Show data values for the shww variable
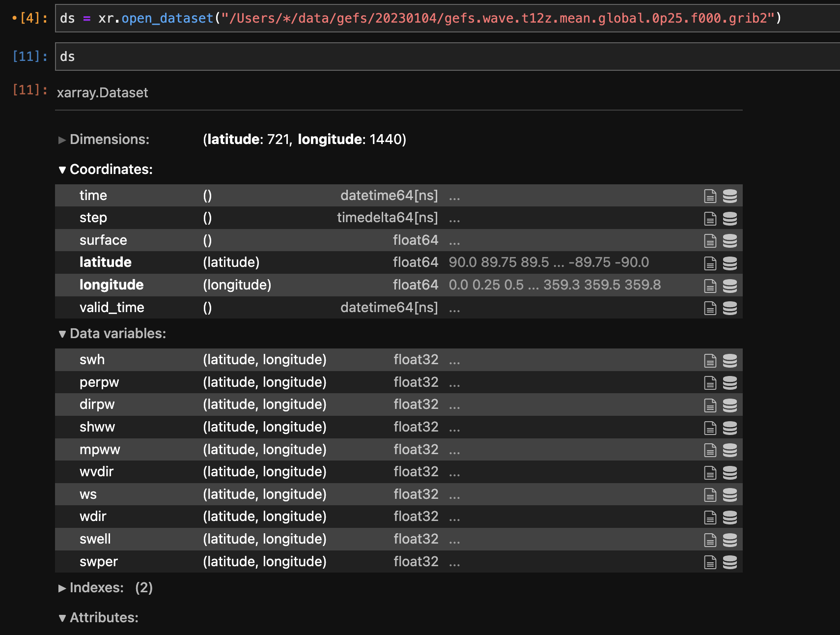The width and height of the screenshot is (840, 635). (730, 427)
